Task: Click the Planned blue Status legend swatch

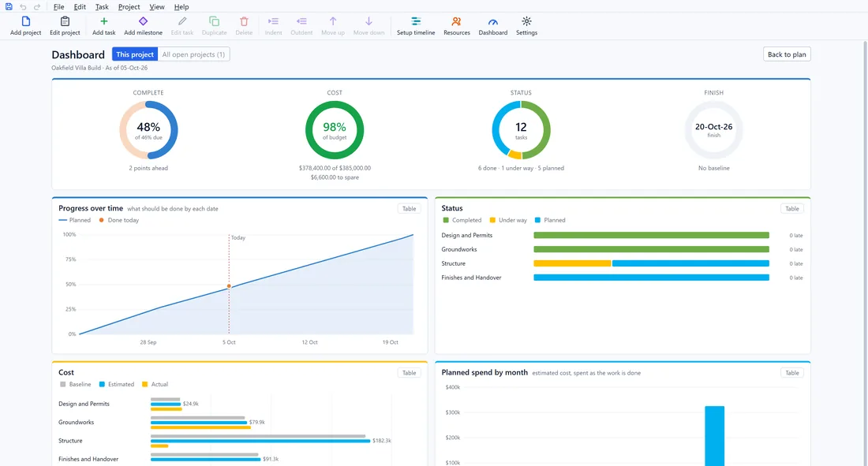Action: click(537, 220)
